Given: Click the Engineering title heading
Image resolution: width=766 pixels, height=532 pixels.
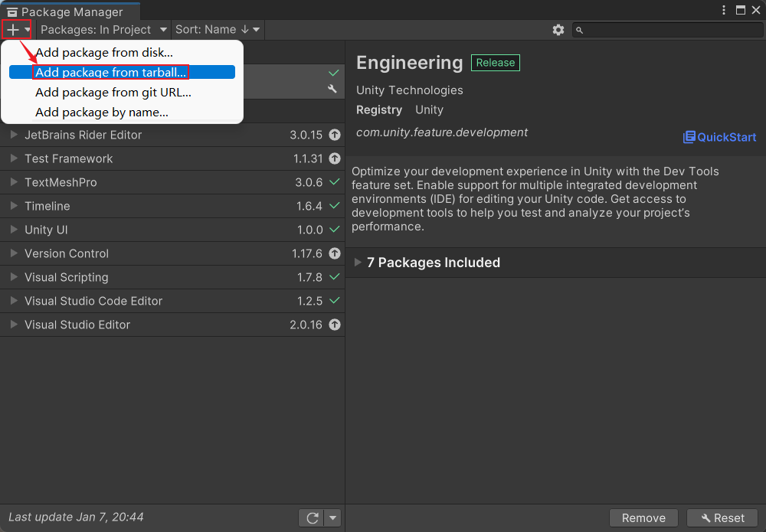Looking at the screenshot, I should pos(409,63).
